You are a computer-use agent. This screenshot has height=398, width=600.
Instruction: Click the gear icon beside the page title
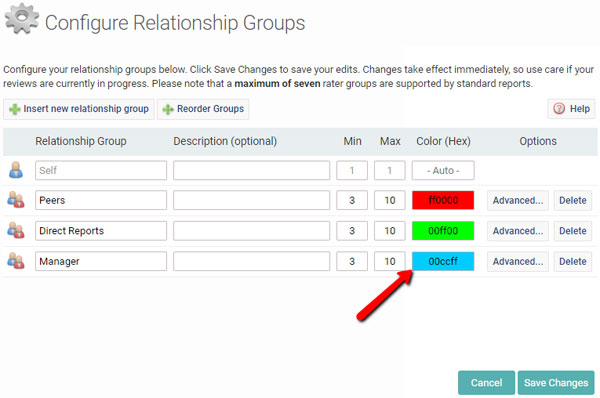[x=22, y=18]
